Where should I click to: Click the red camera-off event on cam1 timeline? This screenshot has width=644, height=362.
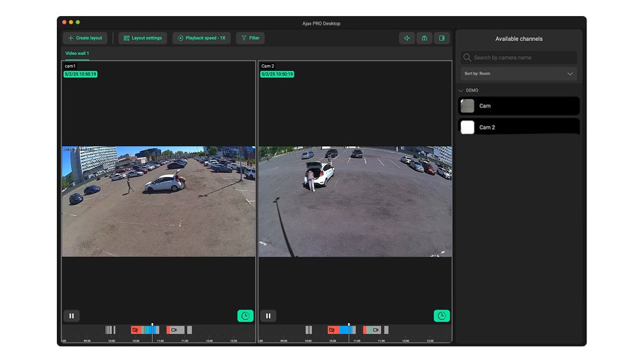click(136, 330)
